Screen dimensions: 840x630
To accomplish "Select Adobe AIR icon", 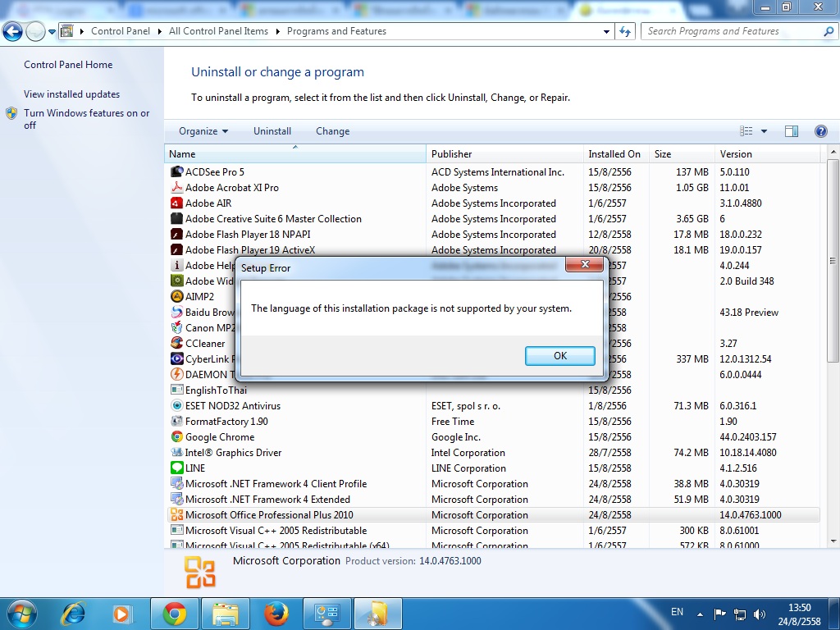I will 177,203.
